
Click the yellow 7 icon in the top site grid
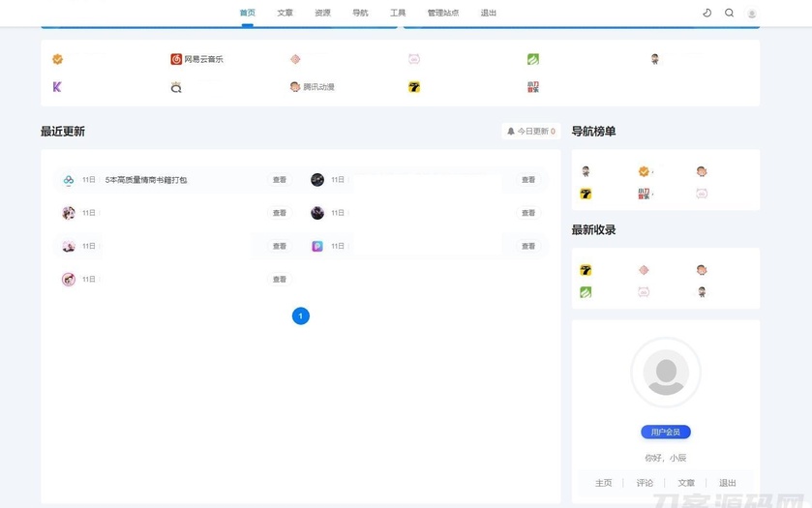coord(414,87)
